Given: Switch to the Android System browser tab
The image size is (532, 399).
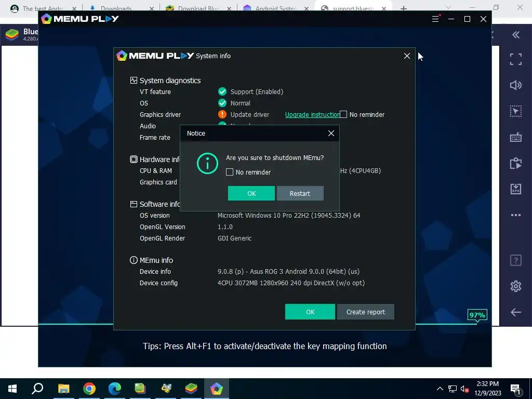Looking at the screenshot, I should (x=276, y=8).
